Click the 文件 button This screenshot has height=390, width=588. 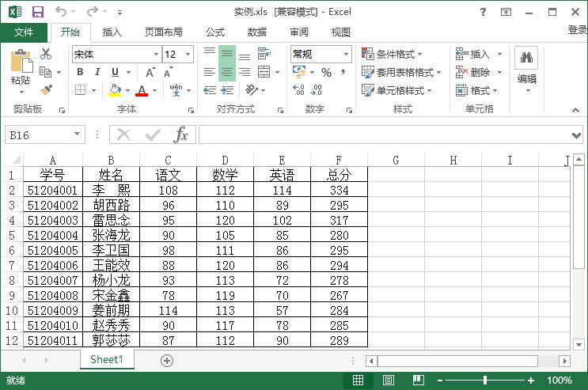24,32
